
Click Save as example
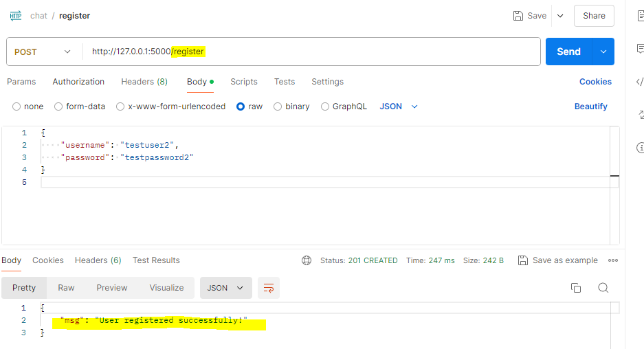point(565,260)
